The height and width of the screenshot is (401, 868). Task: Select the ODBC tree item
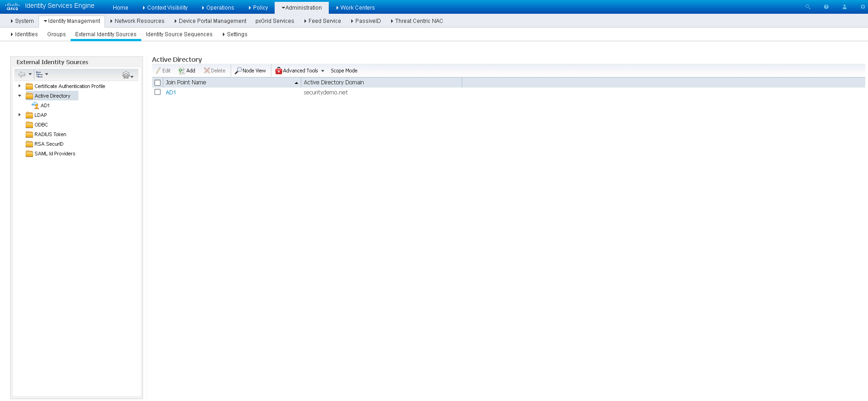coord(41,125)
